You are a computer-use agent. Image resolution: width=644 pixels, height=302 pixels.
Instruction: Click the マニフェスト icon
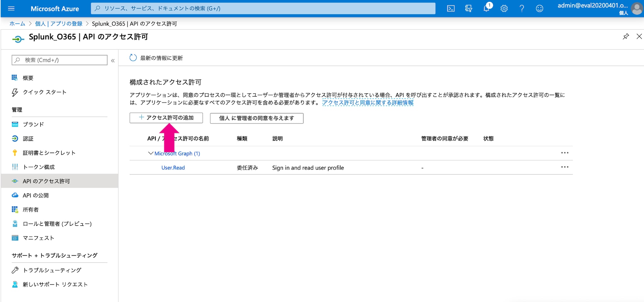(15, 238)
